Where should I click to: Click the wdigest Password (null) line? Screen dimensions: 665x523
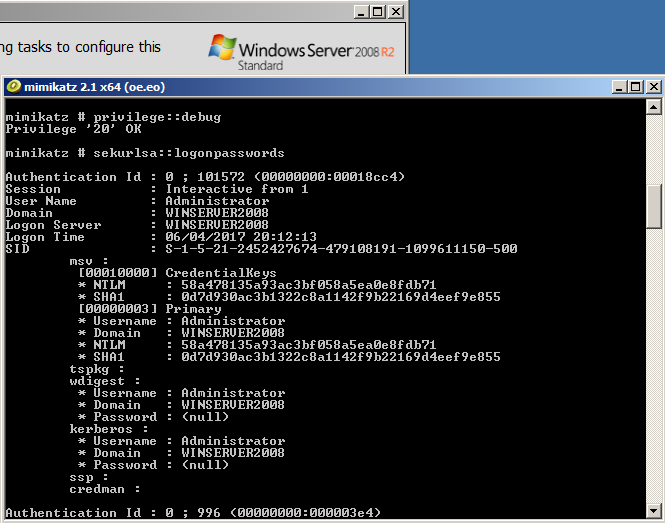click(x=154, y=417)
